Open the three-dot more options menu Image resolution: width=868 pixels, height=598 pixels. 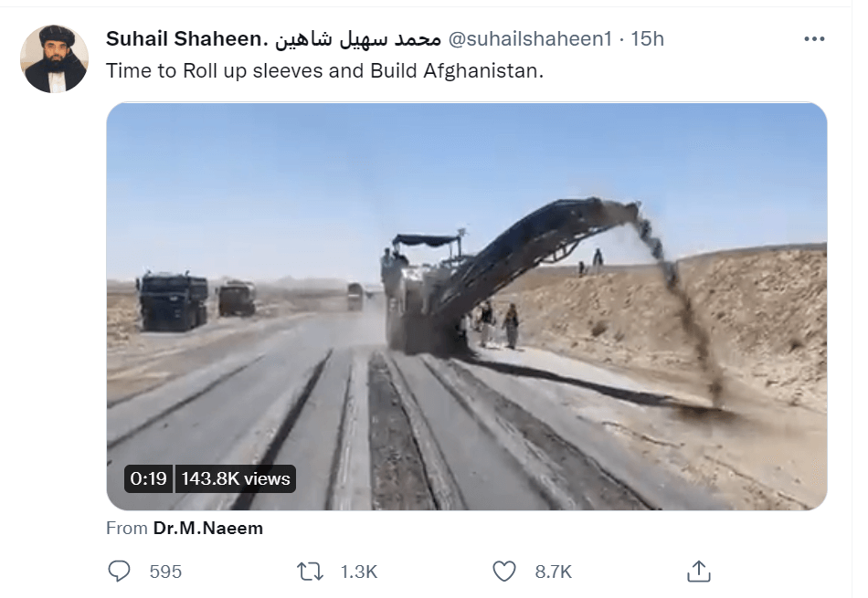tap(814, 38)
